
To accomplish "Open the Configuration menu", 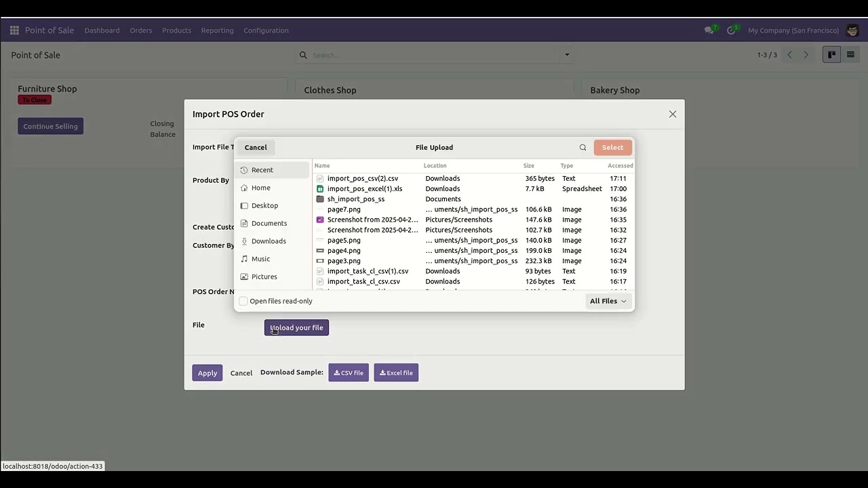I will (266, 30).
